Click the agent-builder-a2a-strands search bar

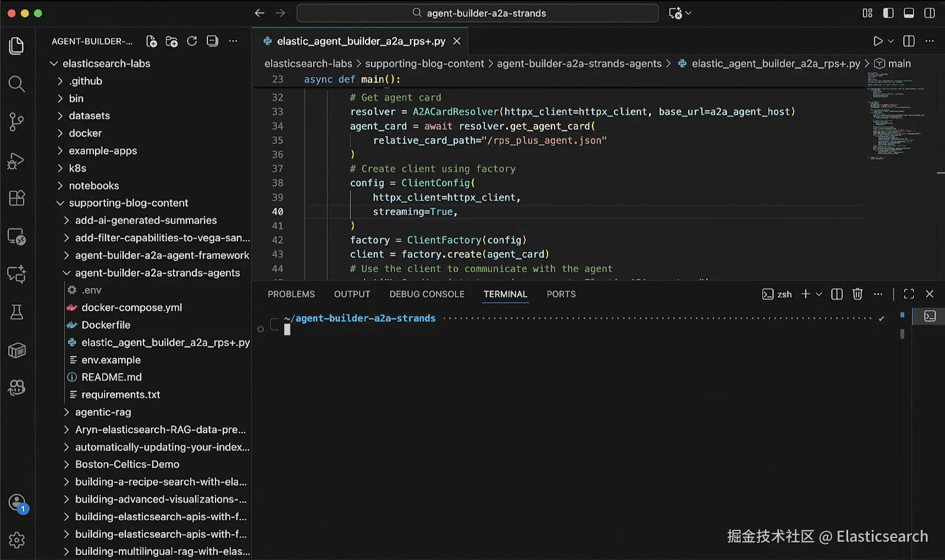[x=478, y=13]
